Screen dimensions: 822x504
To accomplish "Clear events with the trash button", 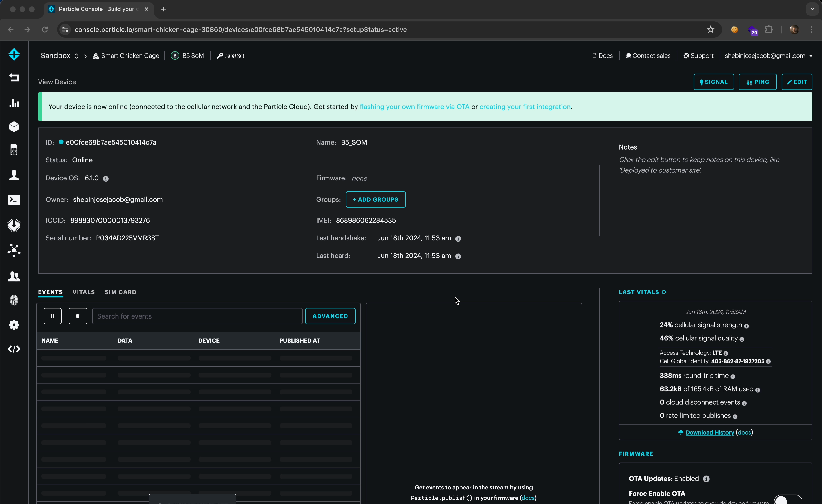I will pyautogui.click(x=78, y=316).
